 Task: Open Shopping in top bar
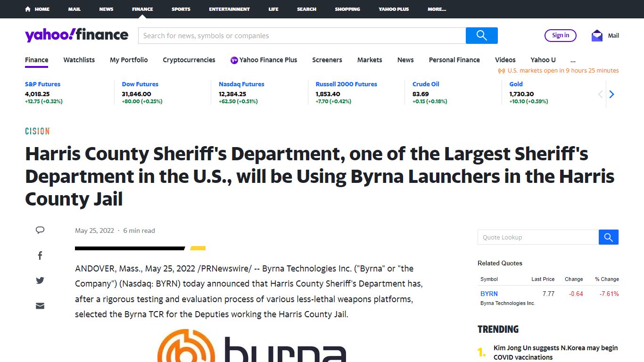coord(347,9)
